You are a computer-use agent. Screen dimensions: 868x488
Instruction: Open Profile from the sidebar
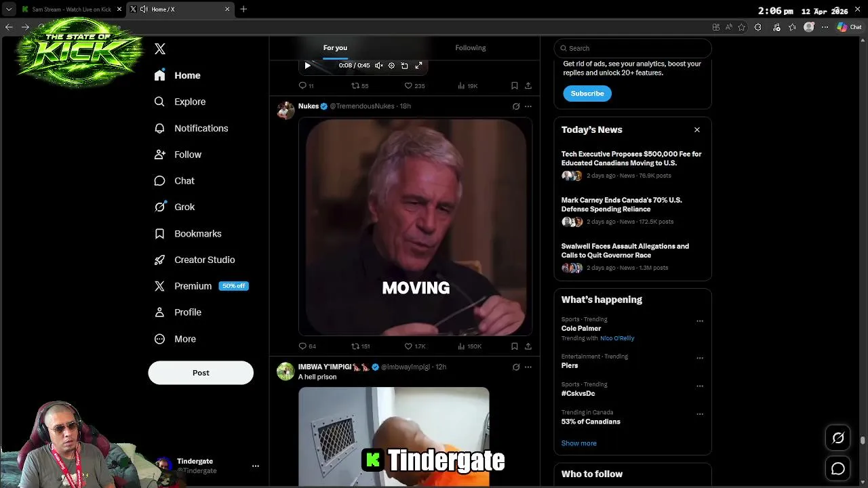pyautogui.click(x=178, y=312)
